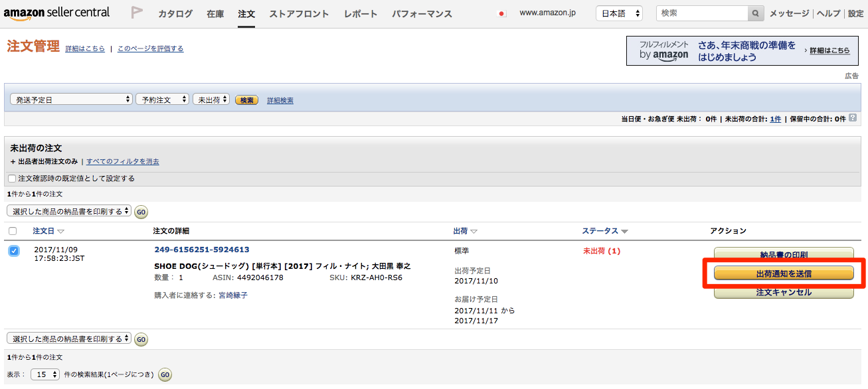This screenshot has height=389, width=868.
Task: Open the 詳細検索 link
Action: (280, 101)
